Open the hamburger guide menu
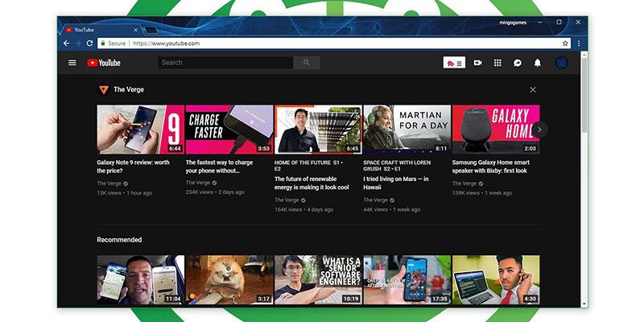Image resolution: width=644 pixels, height=322 pixels. pos(72,63)
